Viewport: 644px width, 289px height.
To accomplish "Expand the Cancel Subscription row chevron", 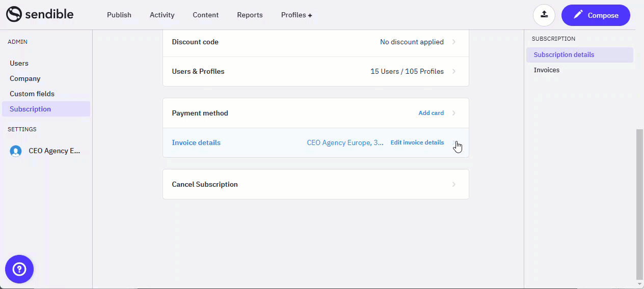I will click(454, 184).
